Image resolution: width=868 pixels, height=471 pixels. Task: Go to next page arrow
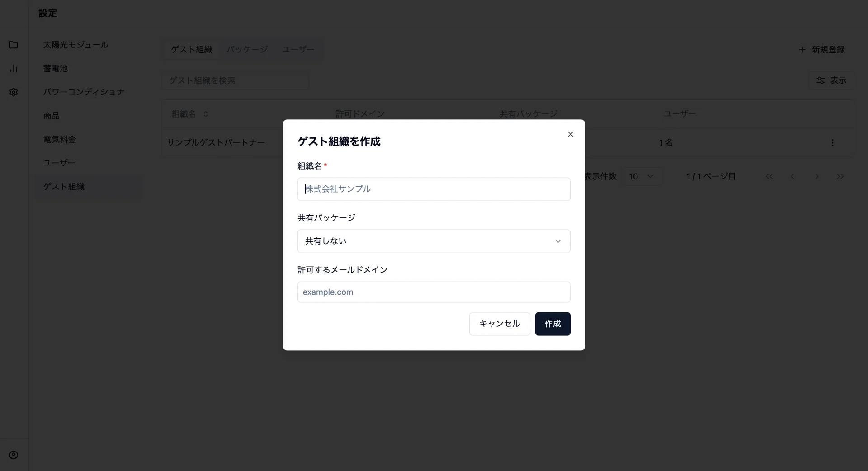(816, 176)
